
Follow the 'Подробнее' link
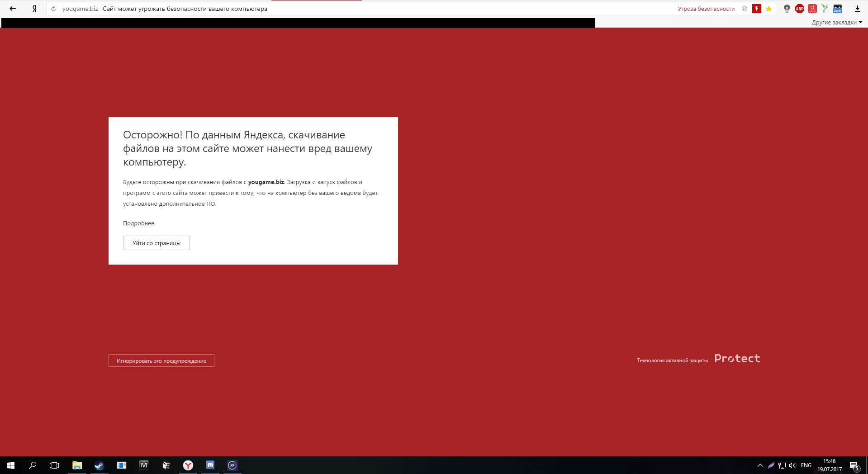pos(138,223)
